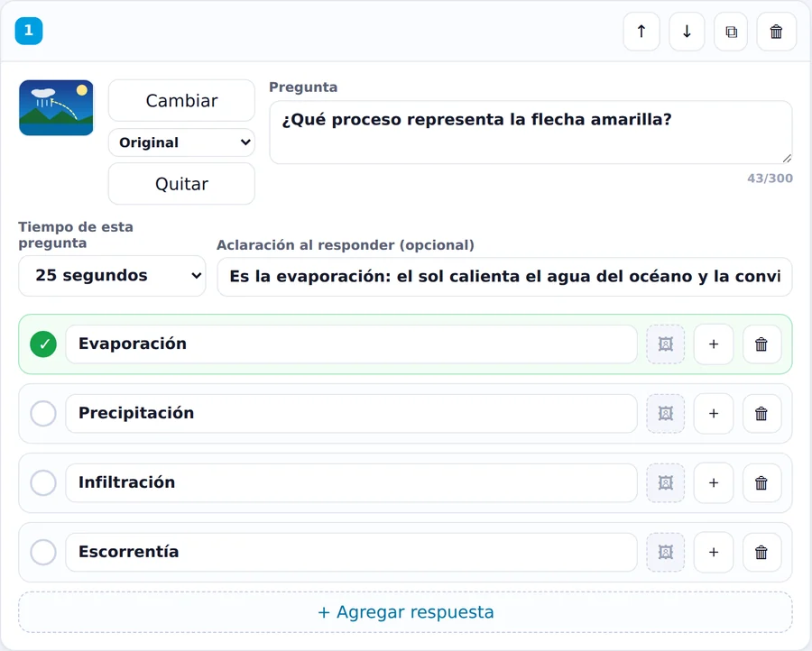Click the Pregunta field label
Screen dimensions: 812x651
point(303,87)
